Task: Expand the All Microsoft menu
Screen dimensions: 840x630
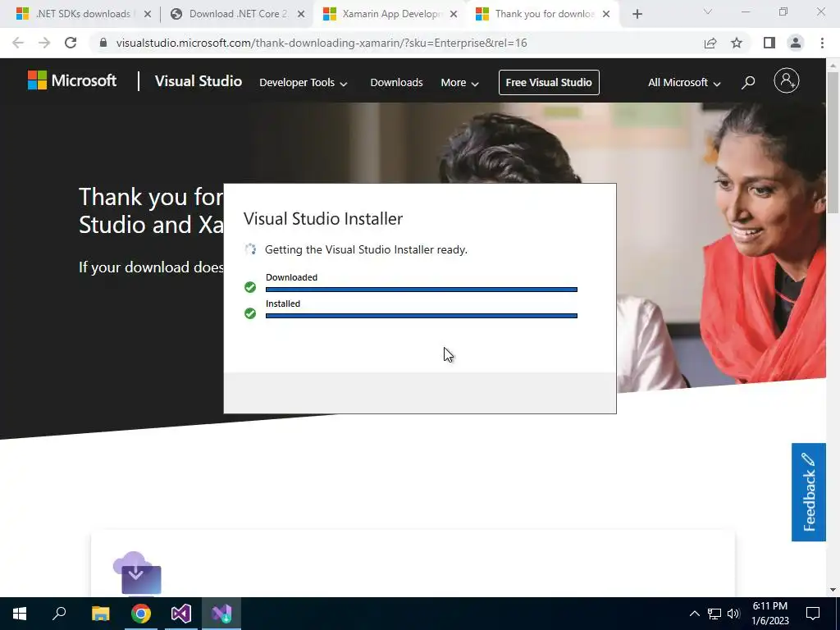Action: 684,83
